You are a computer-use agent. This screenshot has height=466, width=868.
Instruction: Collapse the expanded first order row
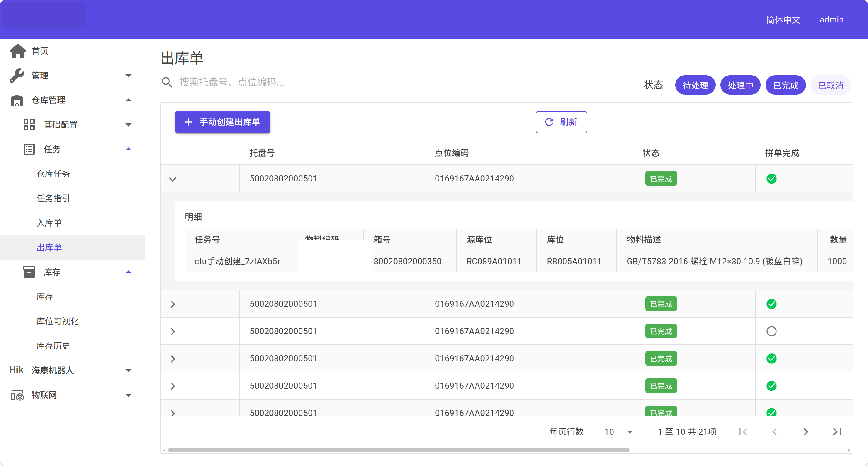pyautogui.click(x=173, y=179)
